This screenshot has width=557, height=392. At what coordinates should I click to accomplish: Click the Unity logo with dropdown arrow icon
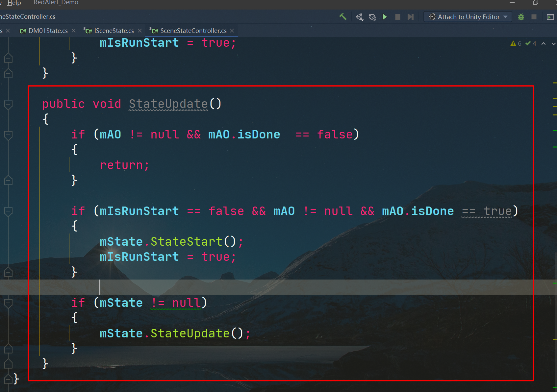[359, 17]
